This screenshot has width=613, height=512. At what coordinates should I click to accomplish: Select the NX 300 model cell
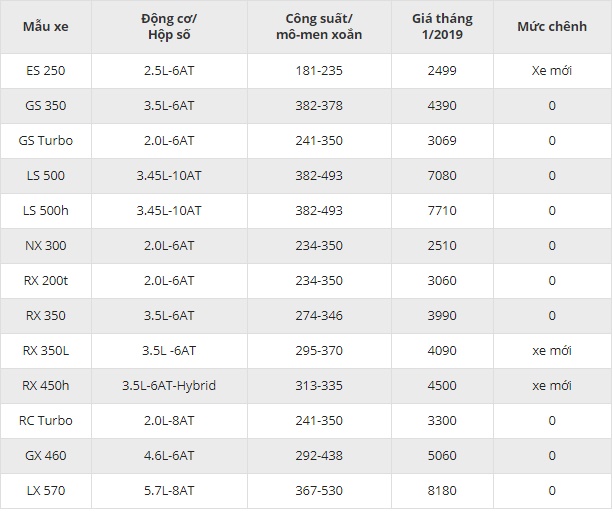coord(45,246)
